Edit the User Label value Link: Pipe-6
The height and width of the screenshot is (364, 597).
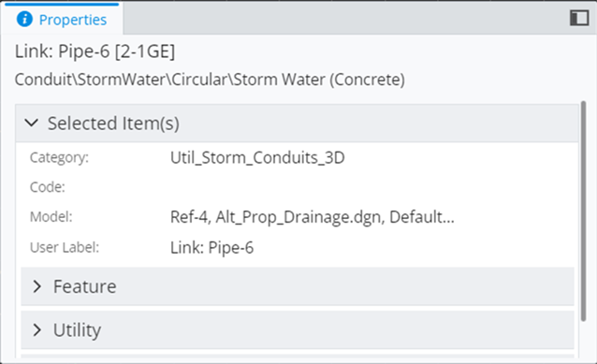point(211,247)
